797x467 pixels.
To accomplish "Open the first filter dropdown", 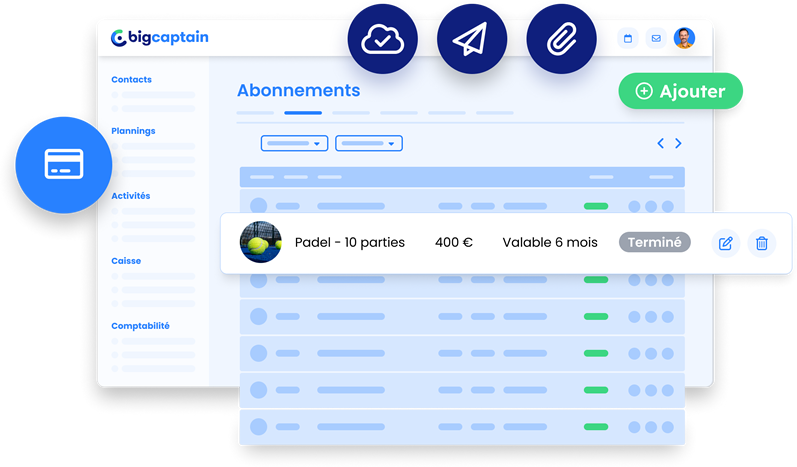I will click(294, 143).
